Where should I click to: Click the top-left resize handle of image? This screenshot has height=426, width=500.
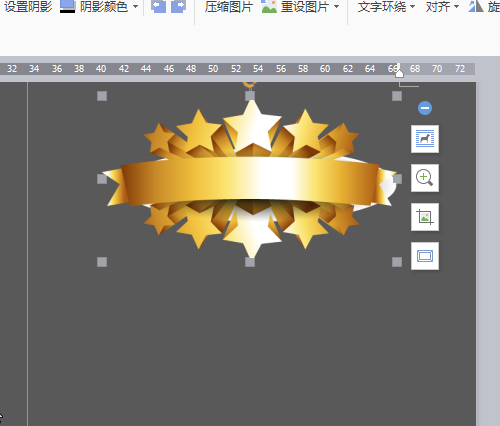coord(102,96)
